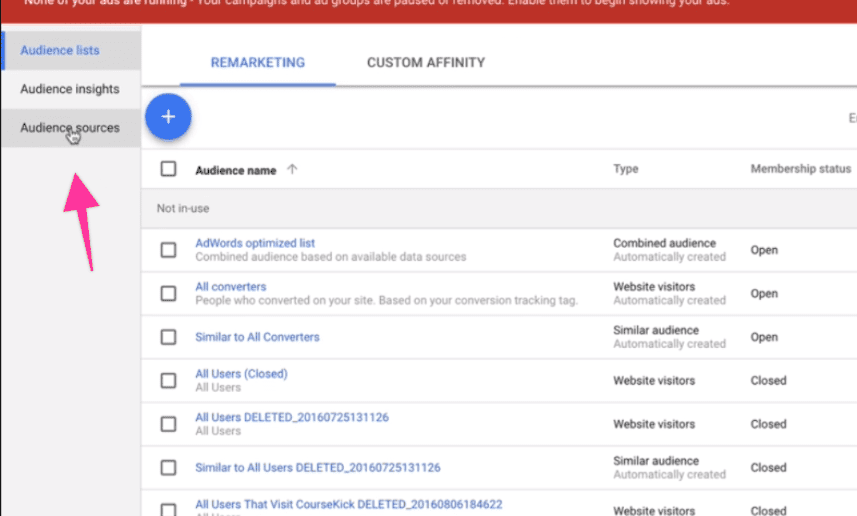Click the Audience name column header
This screenshot has height=516, width=857.
236,170
